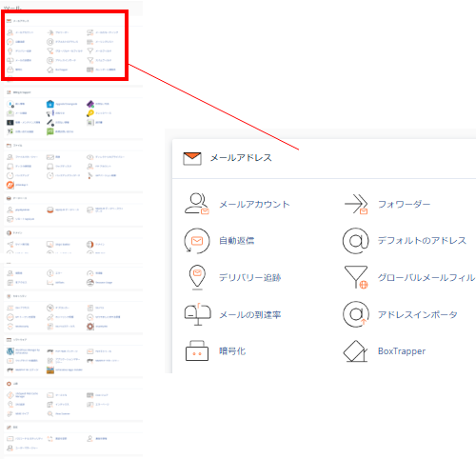
Task: Open the ImunifyAV gear icon
Action: [90, 326]
